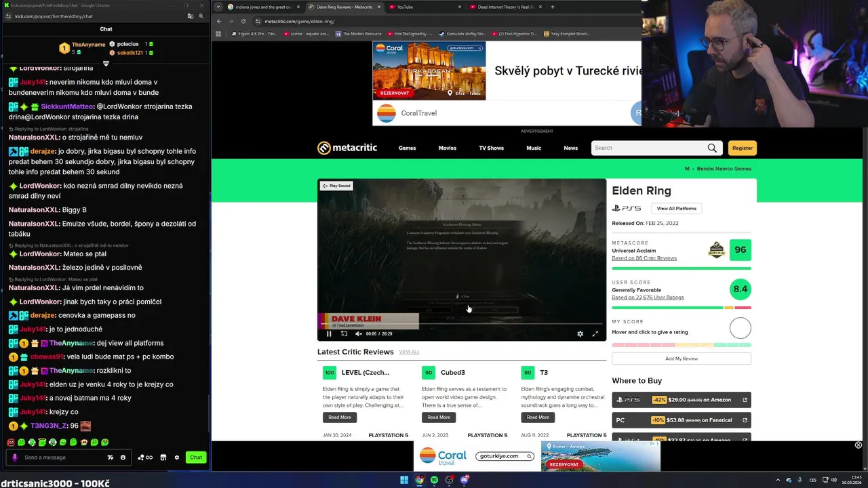Seek on the video progress bar
868x488 pixels.
pyautogui.click(x=462, y=325)
